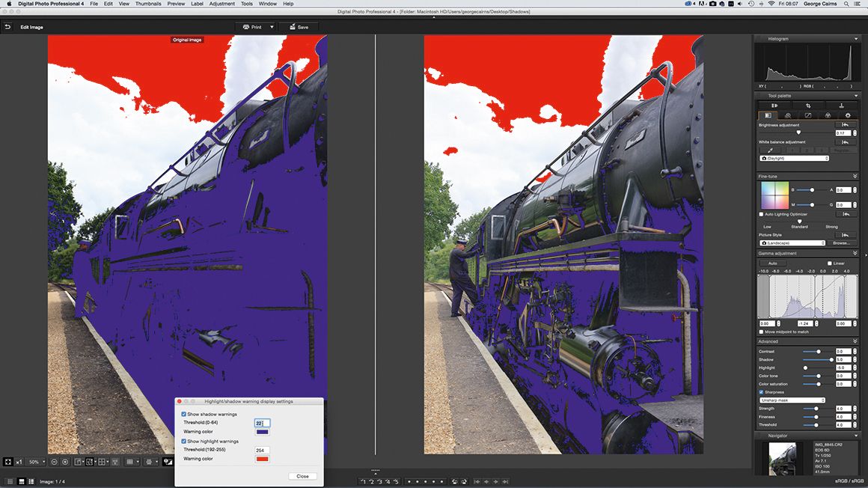This screenshot has width=868, height=488.
Task: Enable the Auto Lighting Optimizer checkbox
Action: pyautogui.click(x=761, y=213)
